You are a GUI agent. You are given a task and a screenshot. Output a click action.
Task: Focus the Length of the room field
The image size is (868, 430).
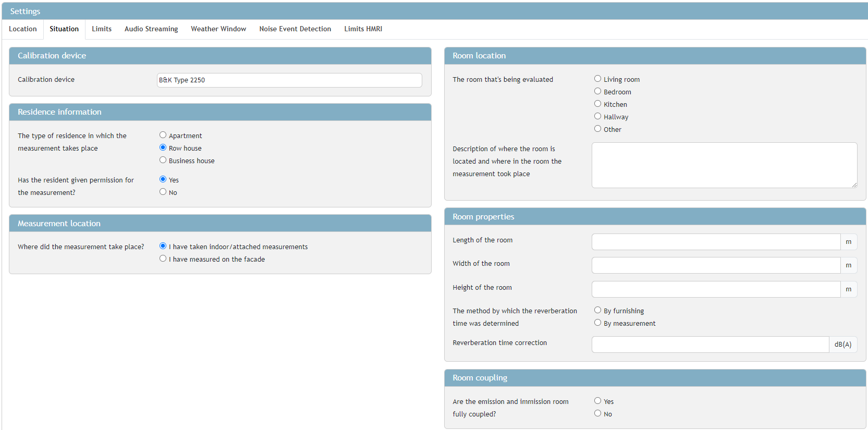click(716, 242)
